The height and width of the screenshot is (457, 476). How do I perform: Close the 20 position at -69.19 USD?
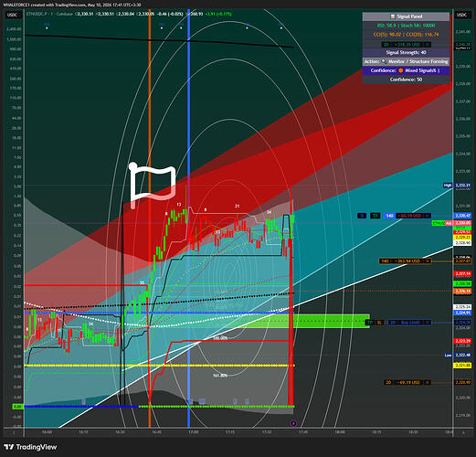click(428, 382)
